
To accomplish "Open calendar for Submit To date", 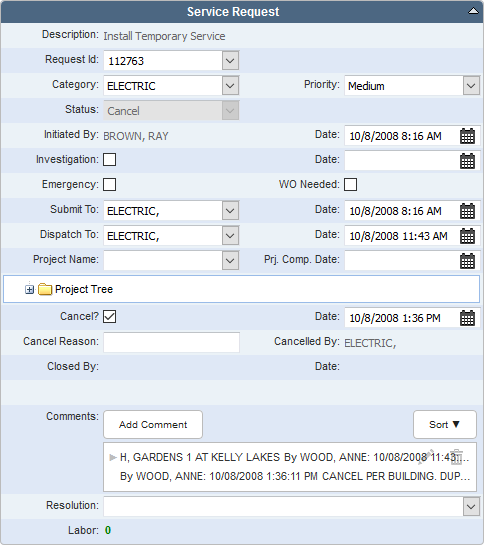I will [x=467, y=211].
